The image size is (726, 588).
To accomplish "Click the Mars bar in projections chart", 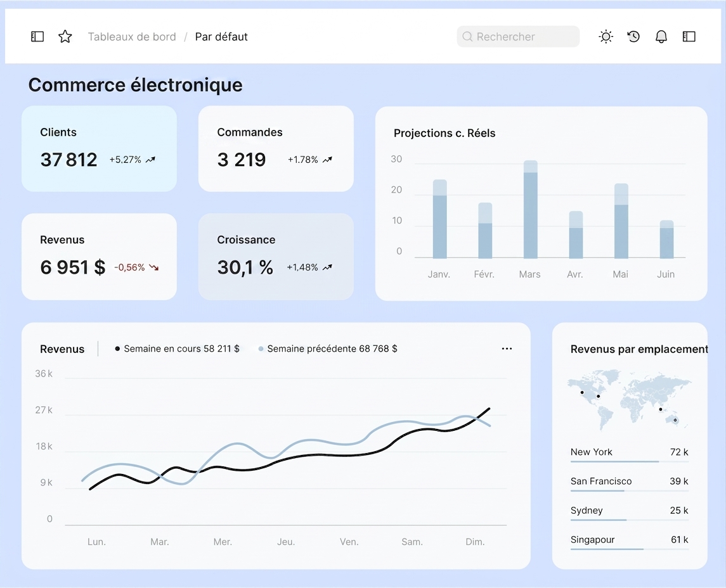I will (531, 209).
